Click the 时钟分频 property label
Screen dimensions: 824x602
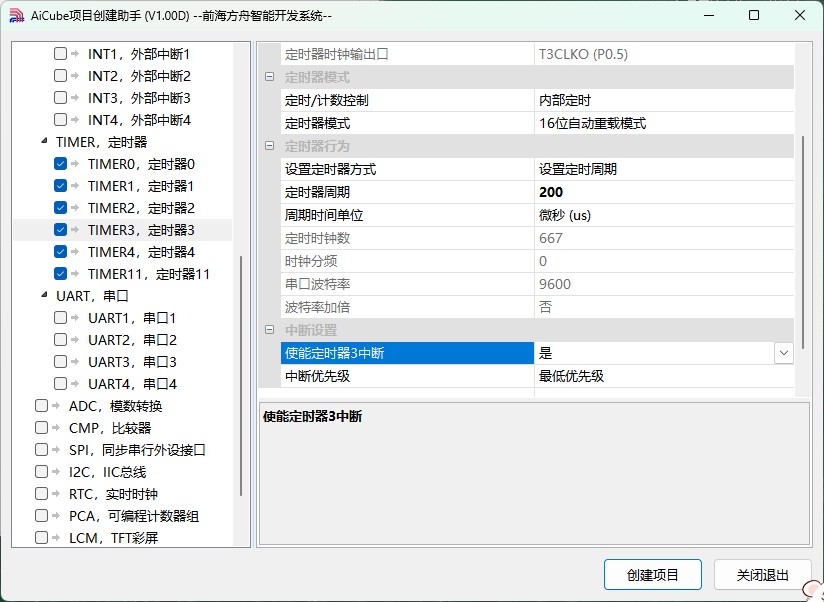tap(407, 261)
